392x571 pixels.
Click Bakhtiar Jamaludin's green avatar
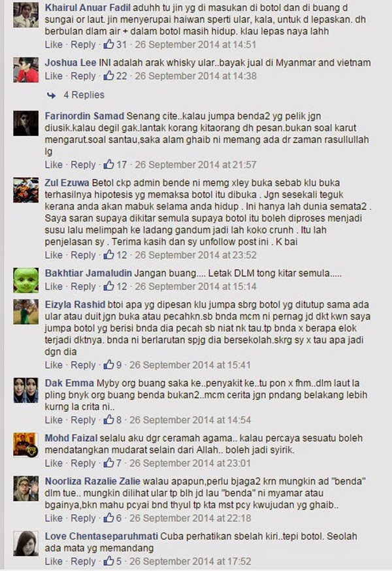[26, 280]
